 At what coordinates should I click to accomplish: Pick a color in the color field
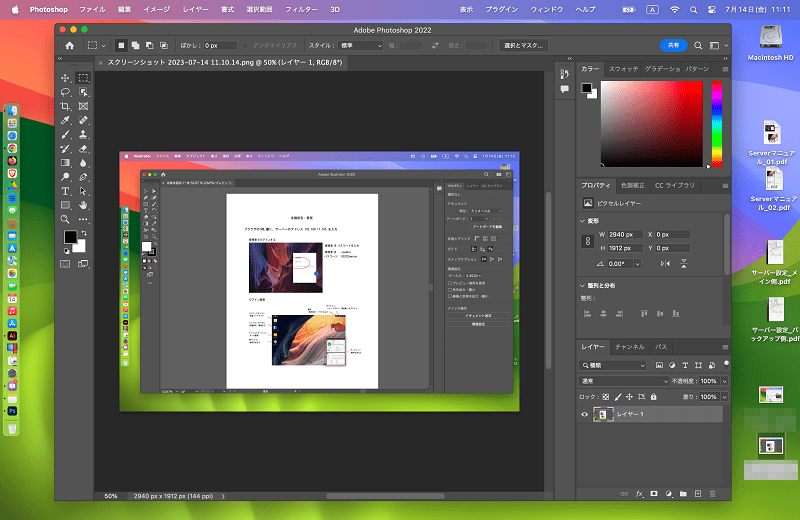[652, 124]
